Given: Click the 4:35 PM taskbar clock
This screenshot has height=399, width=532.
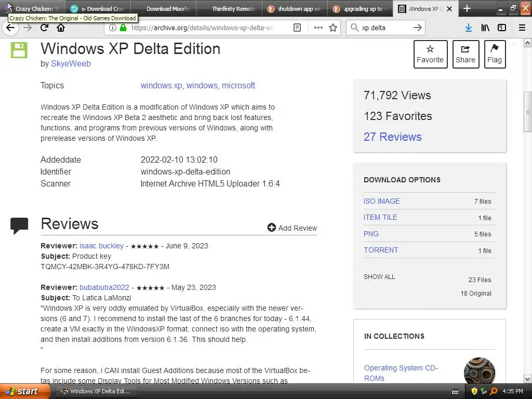Looking at the screenshot, I should point(513,391).
